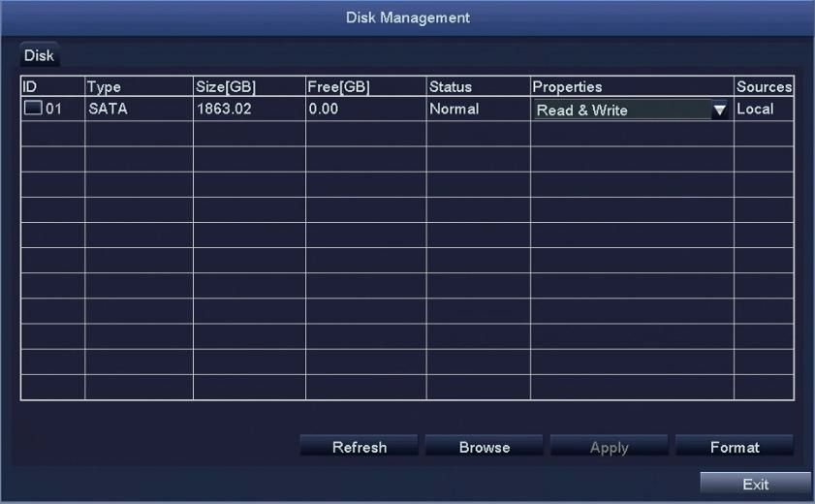Format the selected disk
The height and width of the screenshot is (504, 815).
point(735,448)
